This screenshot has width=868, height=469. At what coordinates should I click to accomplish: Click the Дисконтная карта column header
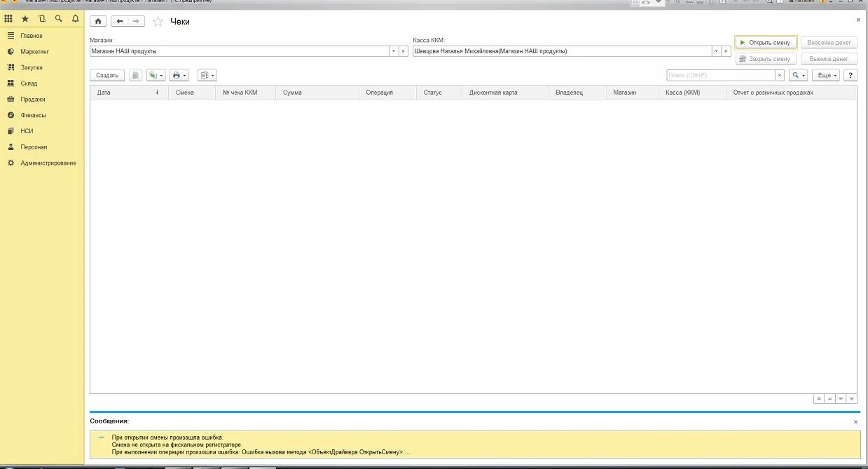point(505,93)
